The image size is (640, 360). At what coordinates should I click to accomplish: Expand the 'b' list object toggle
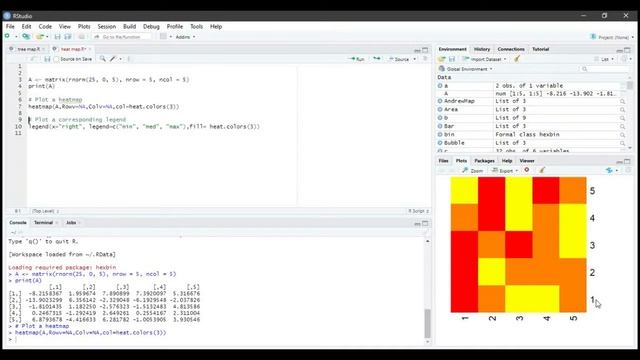[x=440, y=118]
